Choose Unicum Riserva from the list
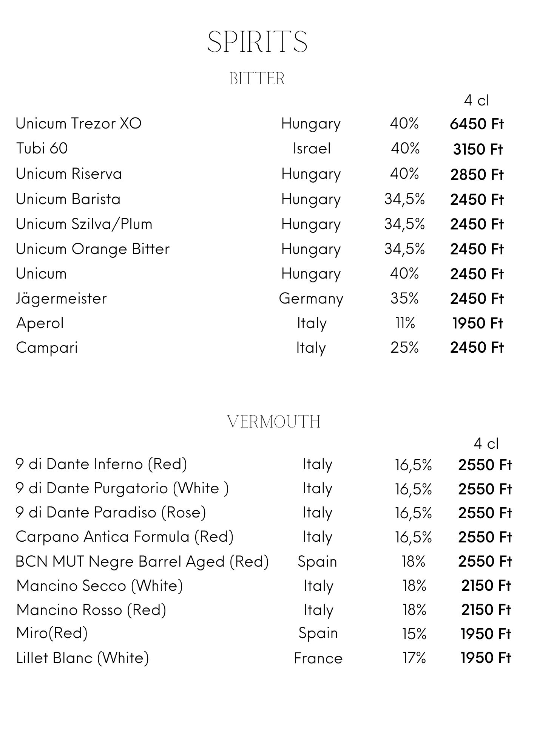Viewport: 534px width, 756px height. (69, 174)
